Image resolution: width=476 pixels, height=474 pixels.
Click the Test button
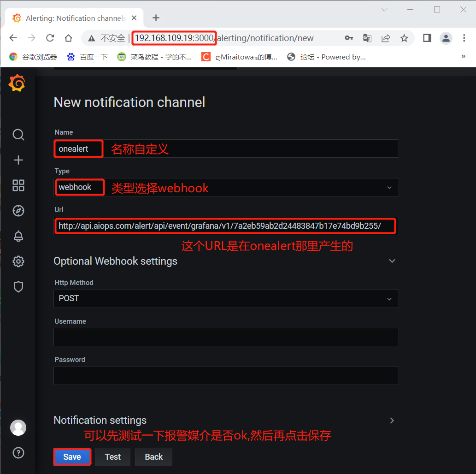coord(112,456)
